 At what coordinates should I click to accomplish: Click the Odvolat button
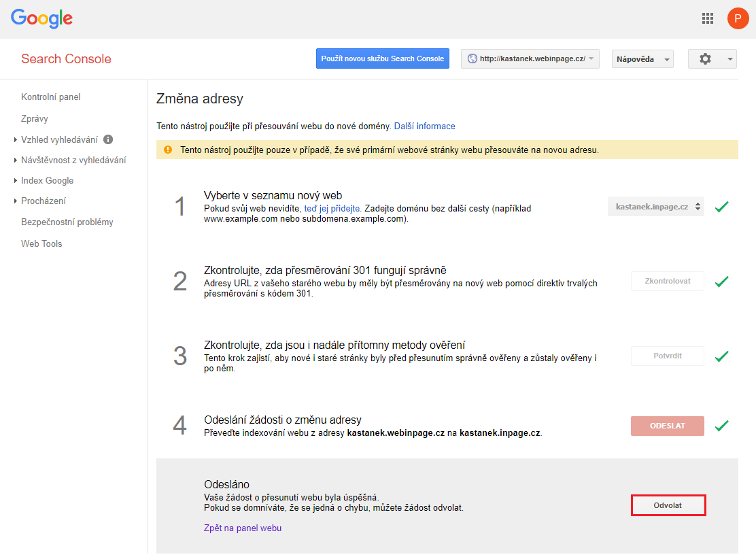click(668, 506)
